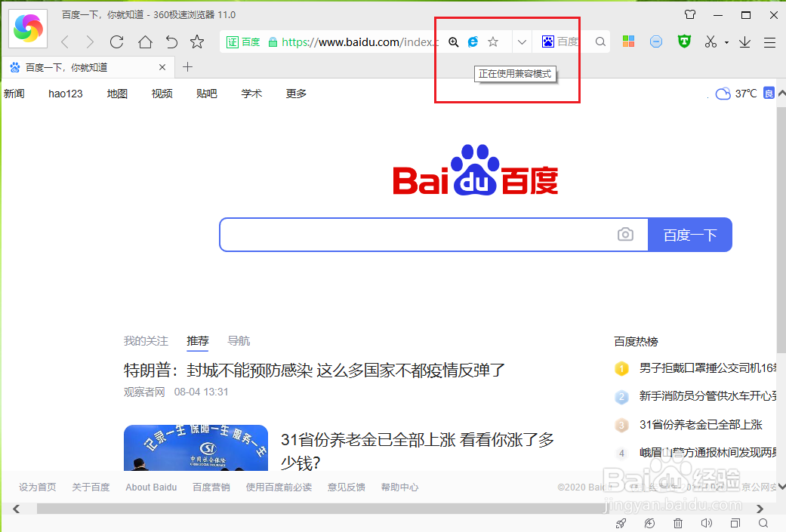Click the 37℃ temperature text
Image resolution: width=786 pixels, height=532 pixels.
click(746, 94)
